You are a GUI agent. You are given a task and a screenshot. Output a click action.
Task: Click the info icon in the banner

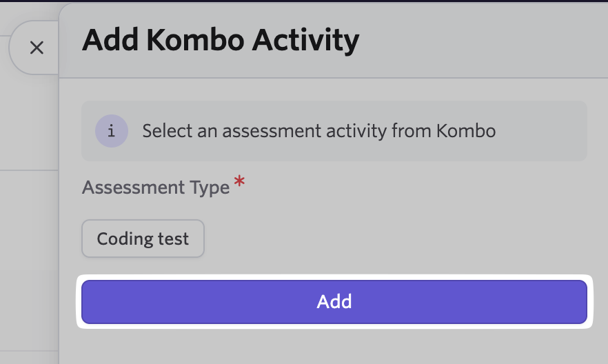tap(112, 131)
